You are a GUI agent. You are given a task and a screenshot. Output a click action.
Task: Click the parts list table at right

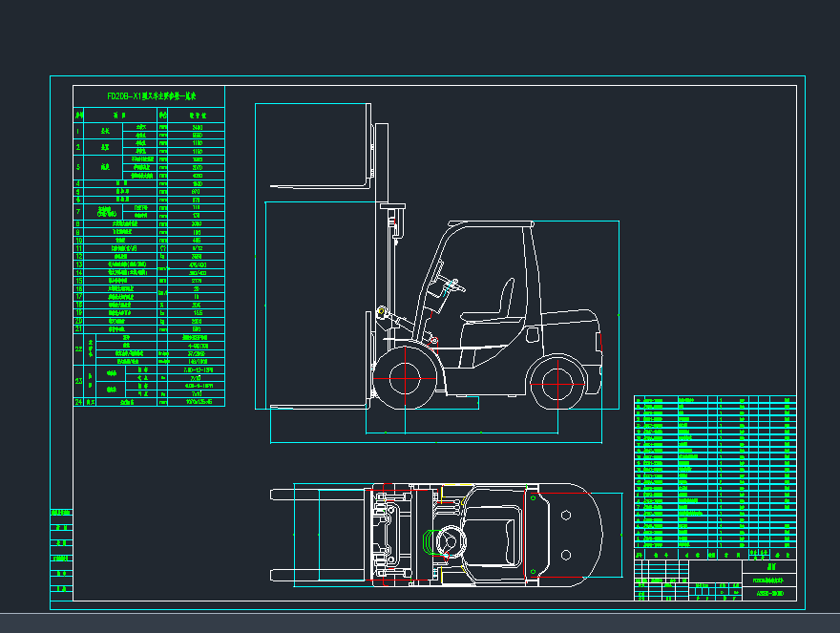[x=715, y=468]
